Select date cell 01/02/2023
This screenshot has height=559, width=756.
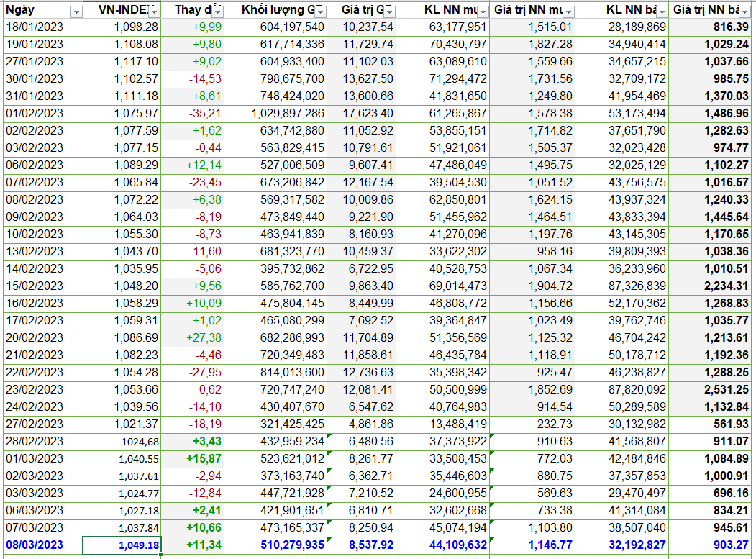click(x=43, y=114)
